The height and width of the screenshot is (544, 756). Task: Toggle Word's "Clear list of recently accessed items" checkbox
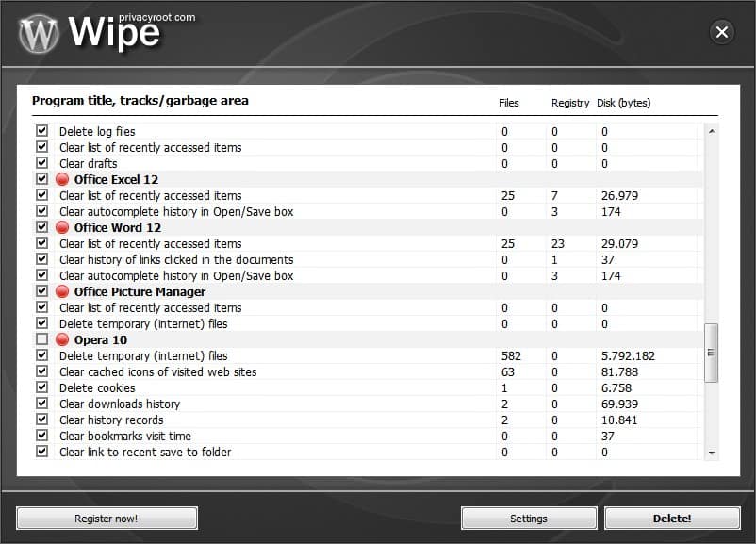(41, 243)
